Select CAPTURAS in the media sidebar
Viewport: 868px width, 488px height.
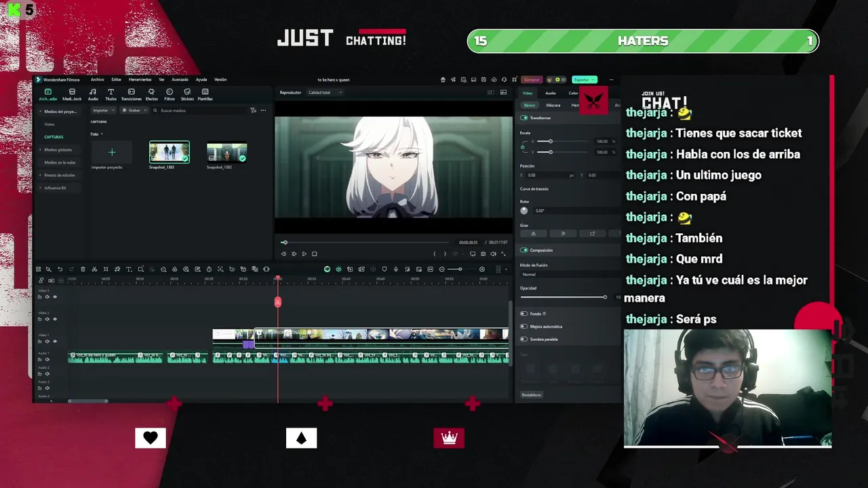pos(54,137)
